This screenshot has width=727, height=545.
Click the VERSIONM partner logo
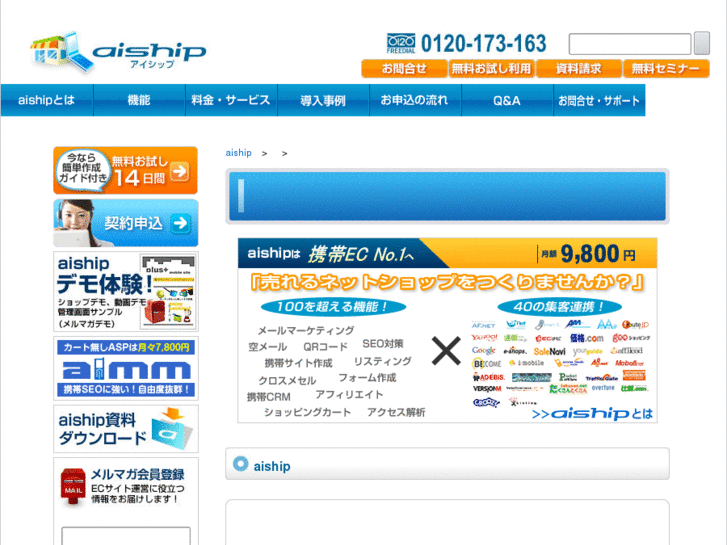(487, 389)
